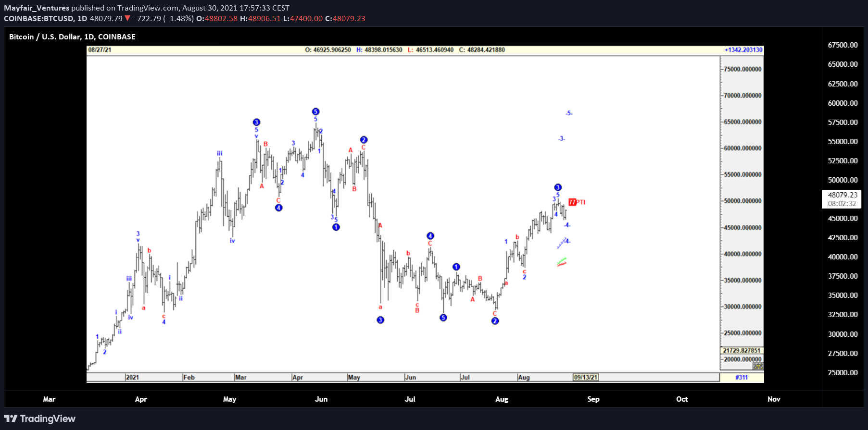The height and width of the screenshot is (430, 868).
Task: Click the 08:02:32 countdown timer label
Action: pos(842,203)
